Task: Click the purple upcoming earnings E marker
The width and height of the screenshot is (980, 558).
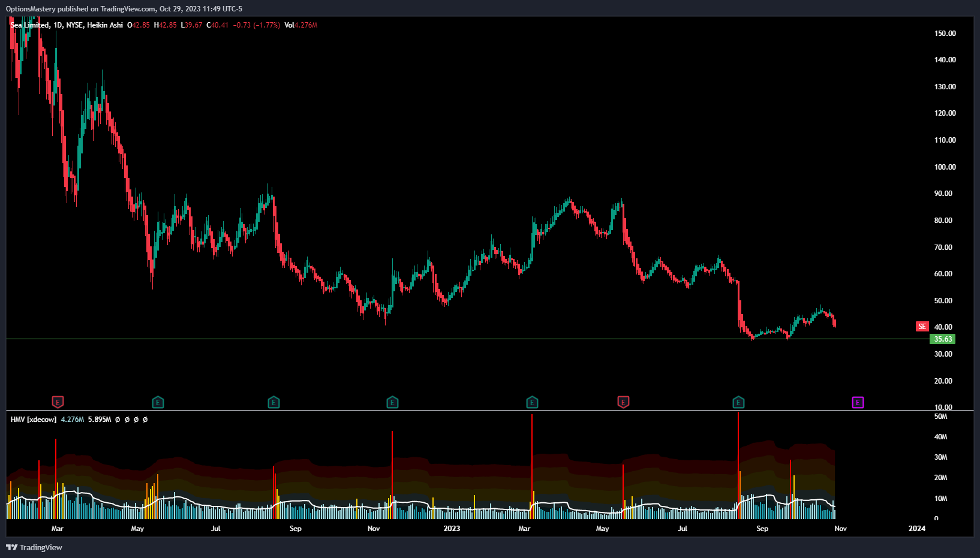Action: click(858, 402)
